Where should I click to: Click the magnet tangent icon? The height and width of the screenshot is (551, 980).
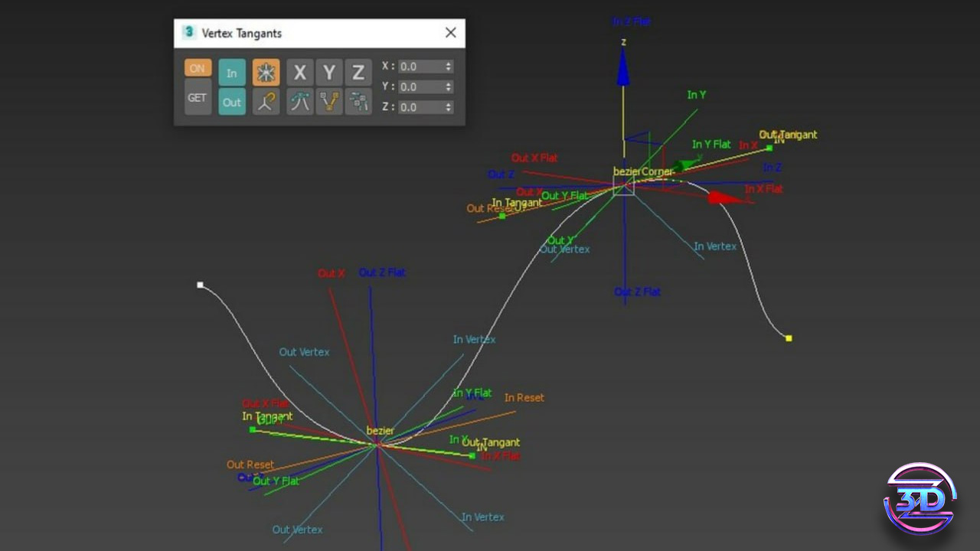click(x=266, y=102)
